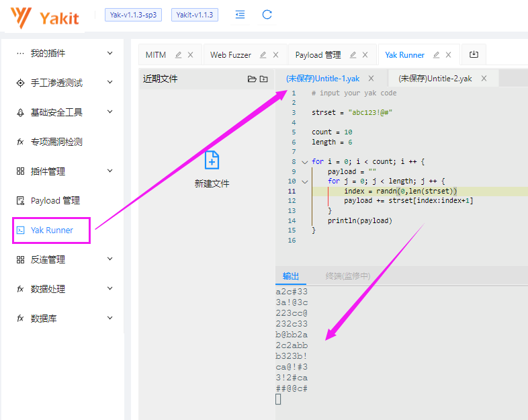Click the fx icon of 数据处理
This screenshot has width=528, height=420.
tap(20, 289)
